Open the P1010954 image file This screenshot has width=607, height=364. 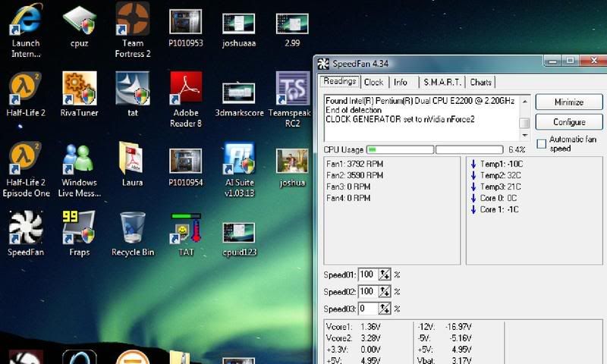pyautogui.click(x=185, y=167)
